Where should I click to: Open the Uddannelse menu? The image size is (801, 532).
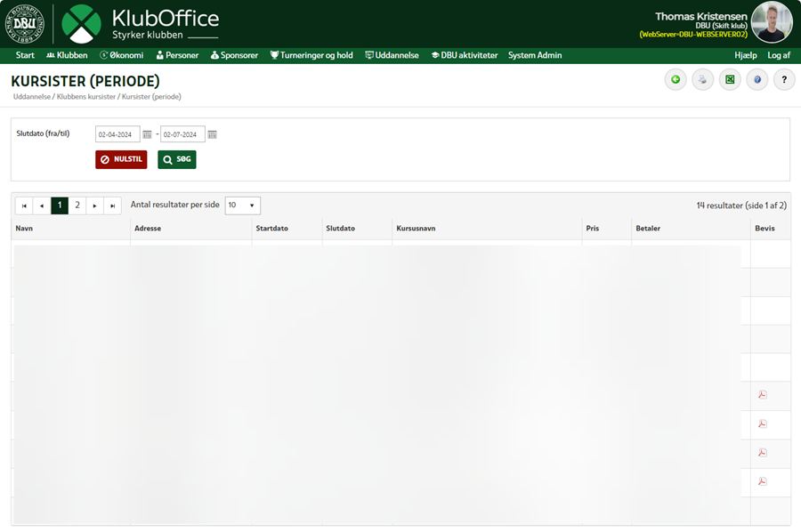pos(392,55)
